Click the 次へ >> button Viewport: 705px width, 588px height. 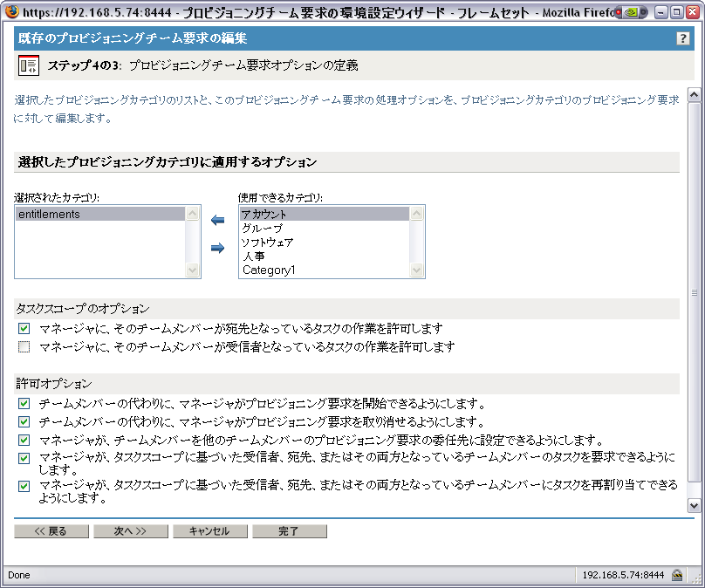(x=130, y=531)
